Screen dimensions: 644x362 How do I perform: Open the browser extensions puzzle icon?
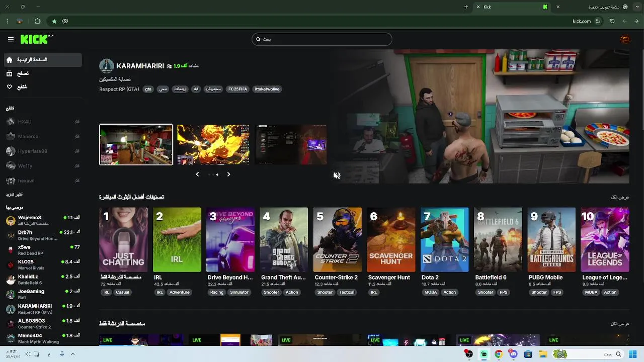pos(38,21)
